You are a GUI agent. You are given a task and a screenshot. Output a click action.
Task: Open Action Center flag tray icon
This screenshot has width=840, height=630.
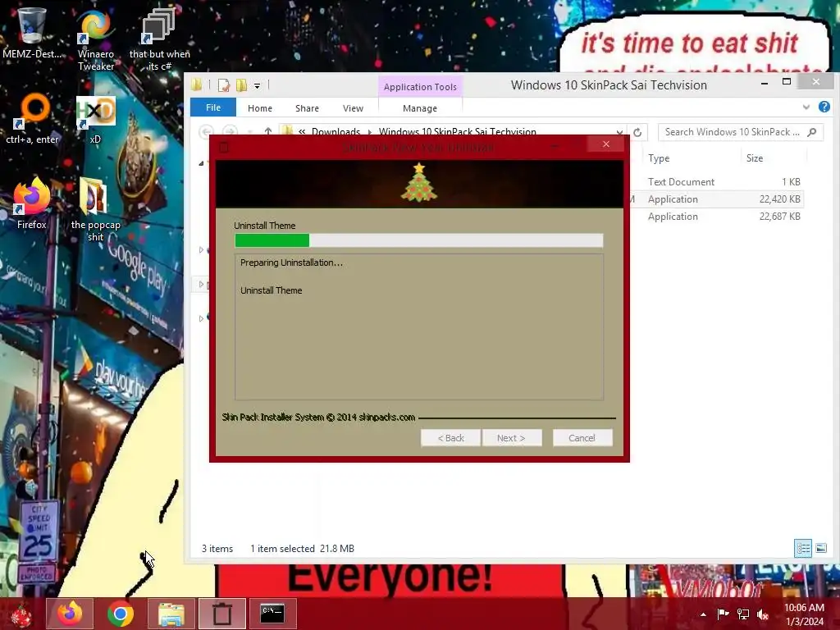pos(723,614)
